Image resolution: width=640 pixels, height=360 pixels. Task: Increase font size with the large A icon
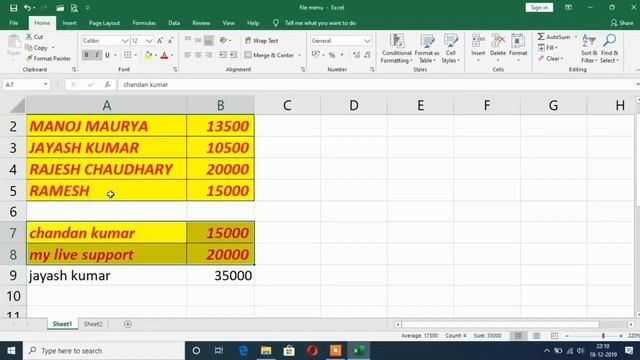160,40
